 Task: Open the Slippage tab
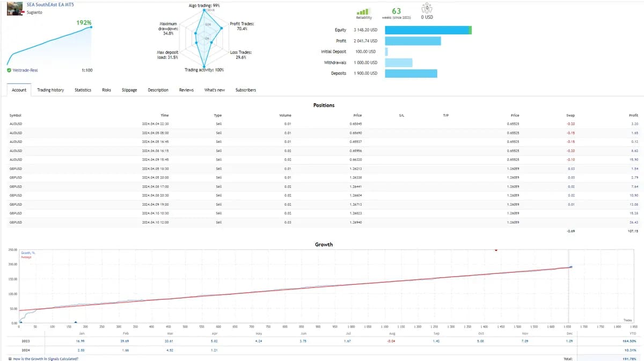point(129,90)
